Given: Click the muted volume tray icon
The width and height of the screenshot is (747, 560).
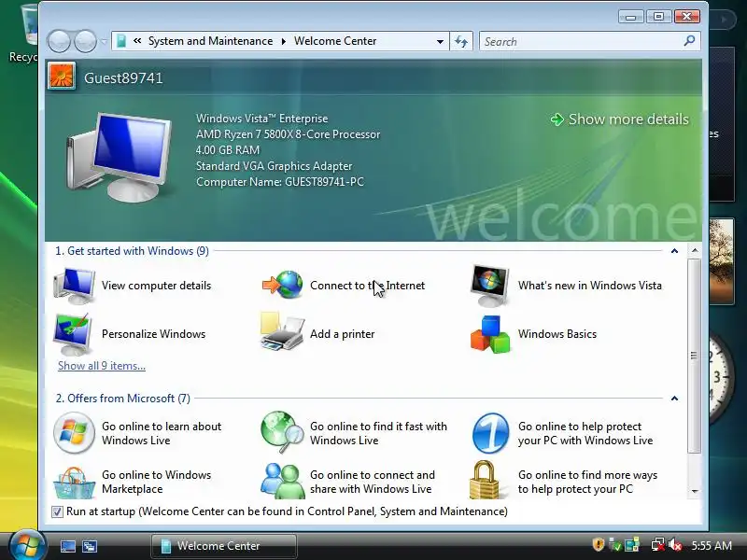Looking at the screenshot, I should [674, 545].
